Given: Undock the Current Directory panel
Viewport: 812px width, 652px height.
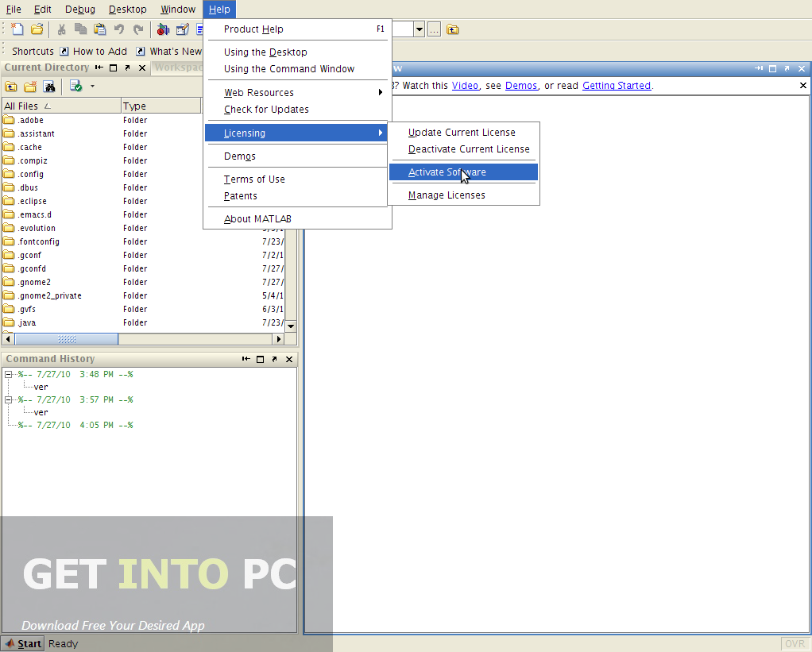Looking at the screenshot, I should pyautogui.click(x=127, y=68).
